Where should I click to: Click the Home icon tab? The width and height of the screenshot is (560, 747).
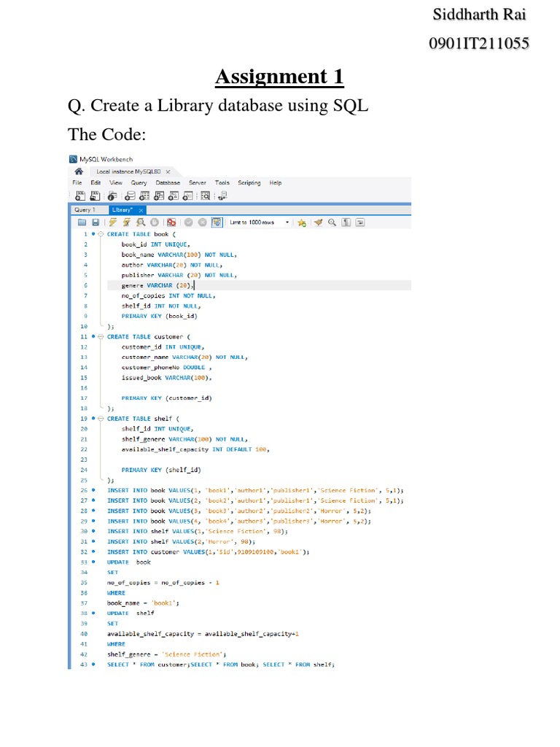pos(79,171)
